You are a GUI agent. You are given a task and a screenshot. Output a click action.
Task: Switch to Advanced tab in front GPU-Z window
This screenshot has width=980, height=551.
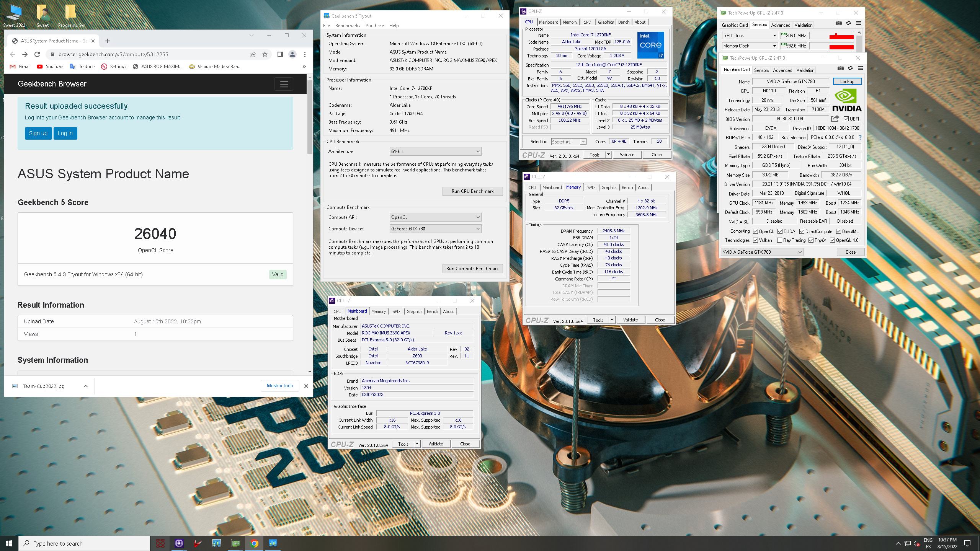[782, 70]
